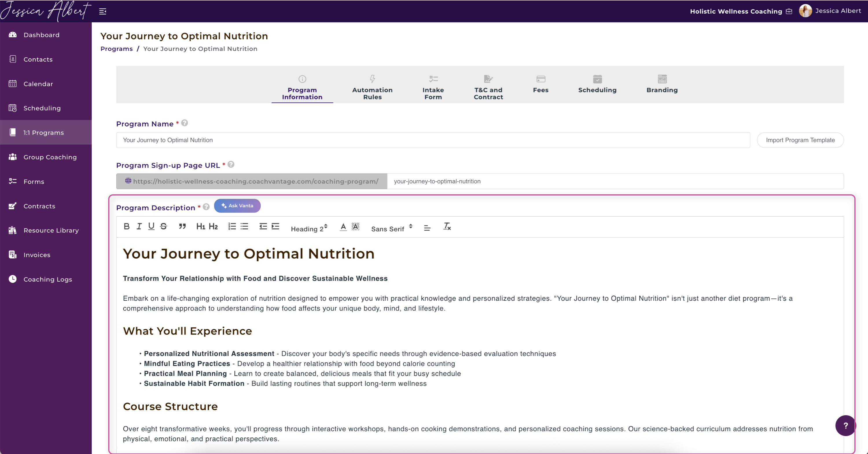
Task: Open Resource Library in the sidebar
Action: [x=46, y=230]
